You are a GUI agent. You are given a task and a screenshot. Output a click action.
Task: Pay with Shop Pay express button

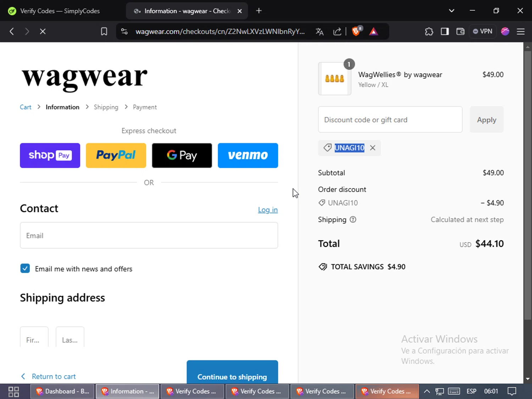pos(50,155)
